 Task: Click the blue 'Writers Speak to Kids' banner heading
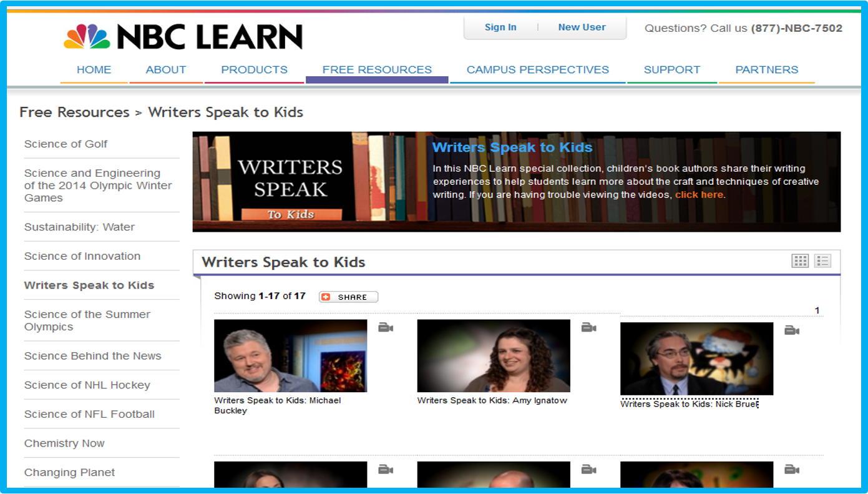(x=512, y=147)
